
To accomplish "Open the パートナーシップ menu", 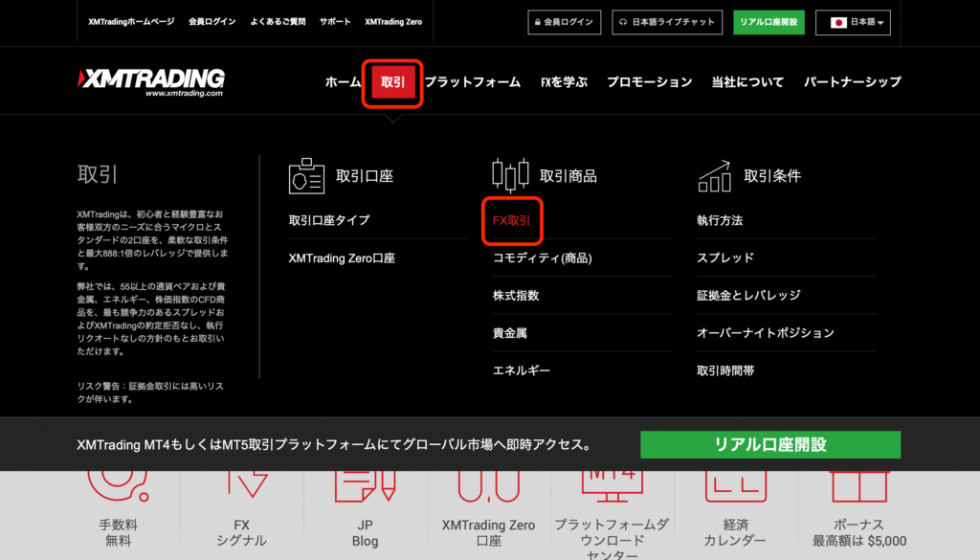I will pos(853,82).
